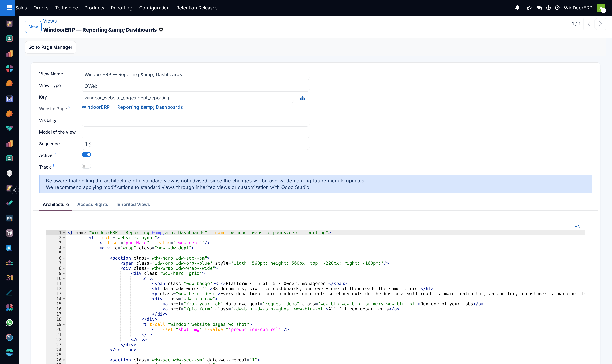This screenshot has width=612, height=364.
Task: Fold code line 8 wdw-wrap div
Action: pos(64,268)
